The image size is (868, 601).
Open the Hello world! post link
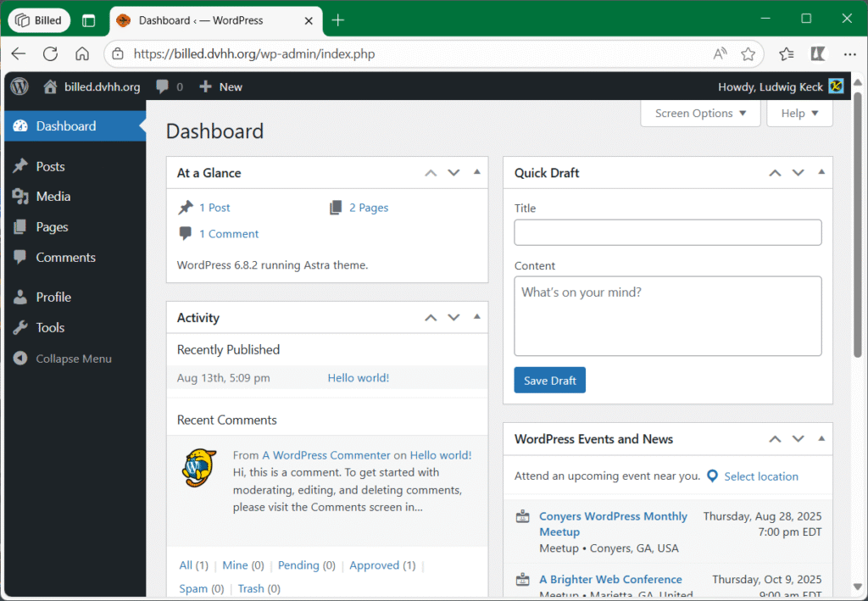point(358,378)
